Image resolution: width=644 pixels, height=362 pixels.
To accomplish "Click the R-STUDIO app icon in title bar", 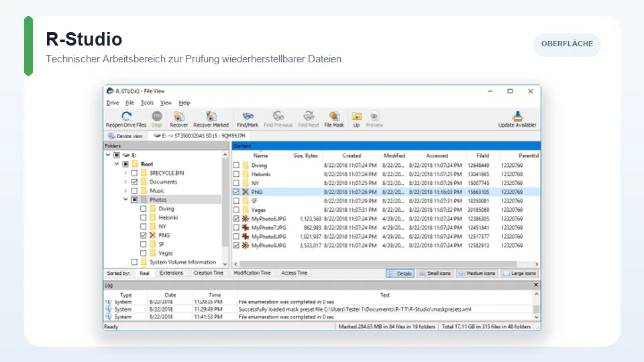I will 109,91.
